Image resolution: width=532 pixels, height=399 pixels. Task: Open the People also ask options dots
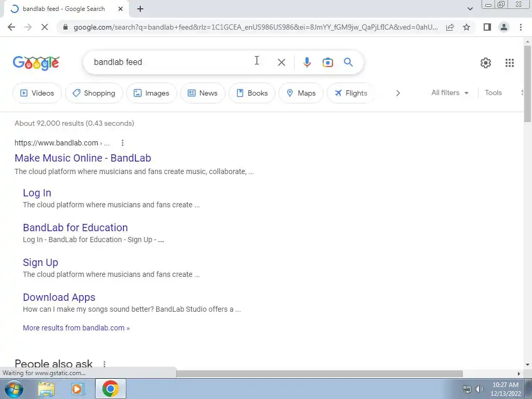click(x=104, y=364)
